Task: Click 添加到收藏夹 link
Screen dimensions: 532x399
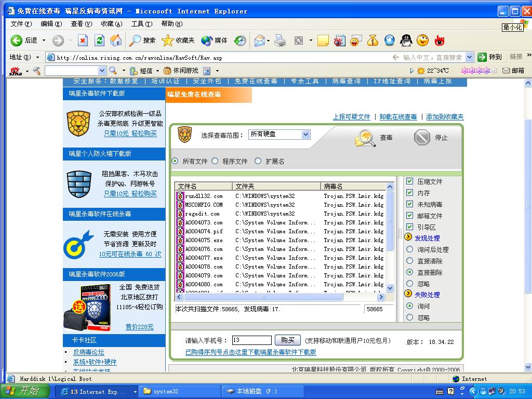Action: point(445,117)
